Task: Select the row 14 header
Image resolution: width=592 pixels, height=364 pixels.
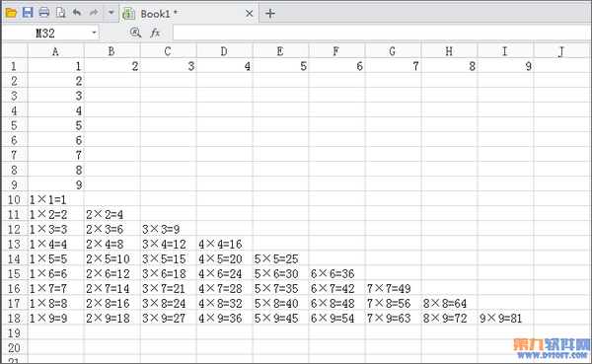Action: click(x=14, y=258)
